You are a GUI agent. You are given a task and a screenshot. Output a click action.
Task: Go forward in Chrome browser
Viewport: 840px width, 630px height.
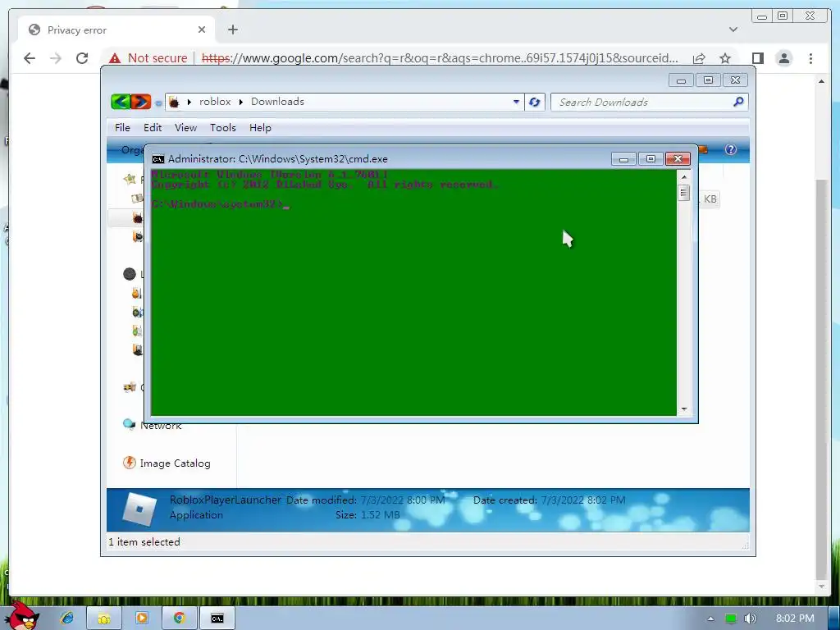pyautogui.click(x=56, y=58)
